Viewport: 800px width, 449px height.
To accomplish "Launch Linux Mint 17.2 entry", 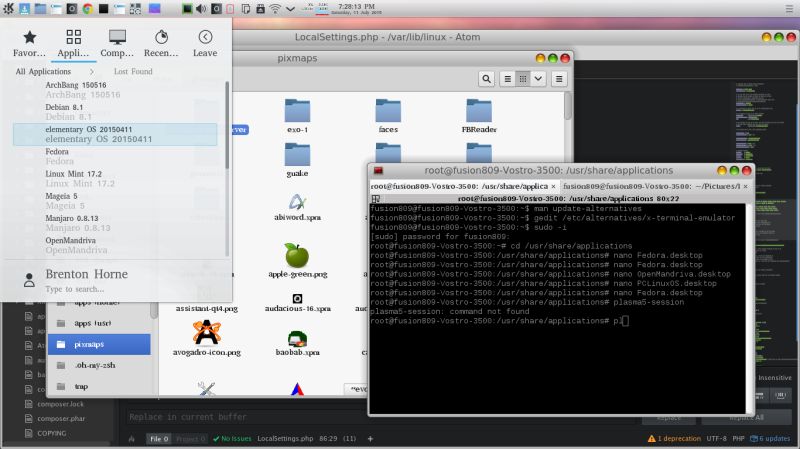I will coord(115,179).
